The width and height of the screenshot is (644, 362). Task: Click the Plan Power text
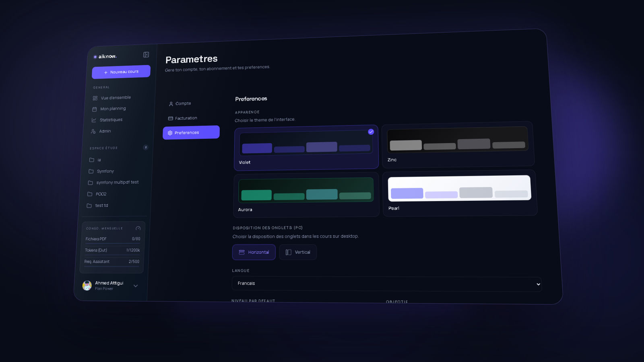(104, 289)
